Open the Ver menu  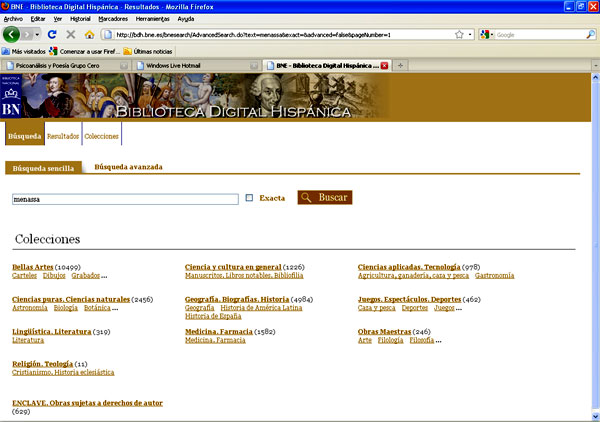[58, 19]
